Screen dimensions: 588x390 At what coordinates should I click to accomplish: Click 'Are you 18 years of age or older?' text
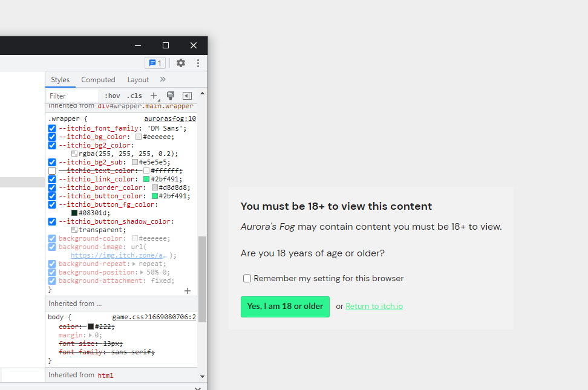312,253
